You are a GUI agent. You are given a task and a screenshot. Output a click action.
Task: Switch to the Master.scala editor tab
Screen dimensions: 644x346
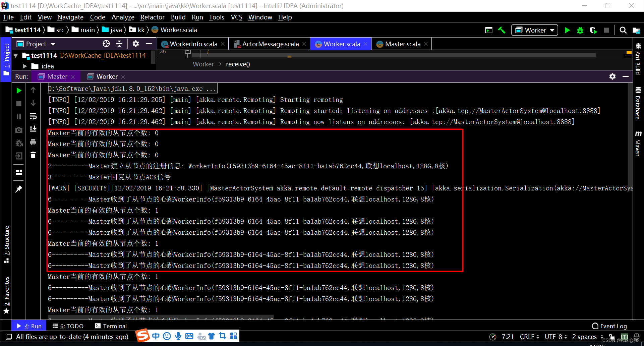401,44
